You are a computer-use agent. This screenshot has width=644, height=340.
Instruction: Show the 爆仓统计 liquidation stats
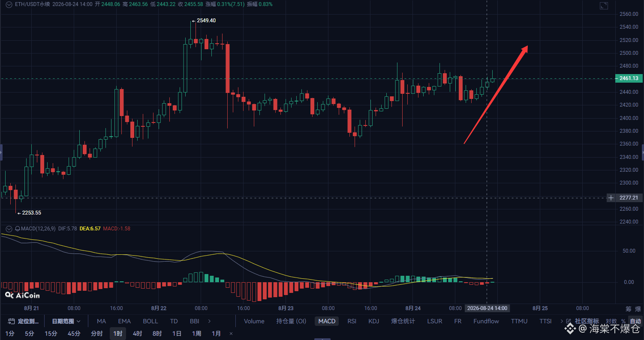click(x=403, y=321)
